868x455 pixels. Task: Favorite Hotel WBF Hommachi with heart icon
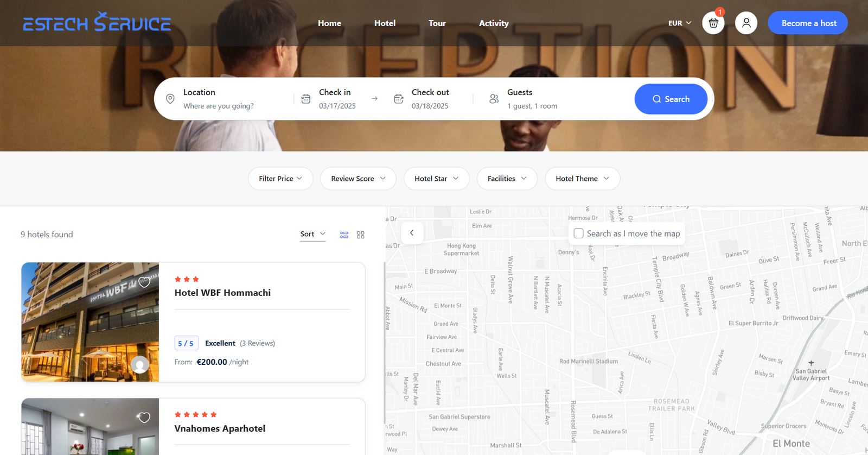(144, 282)
